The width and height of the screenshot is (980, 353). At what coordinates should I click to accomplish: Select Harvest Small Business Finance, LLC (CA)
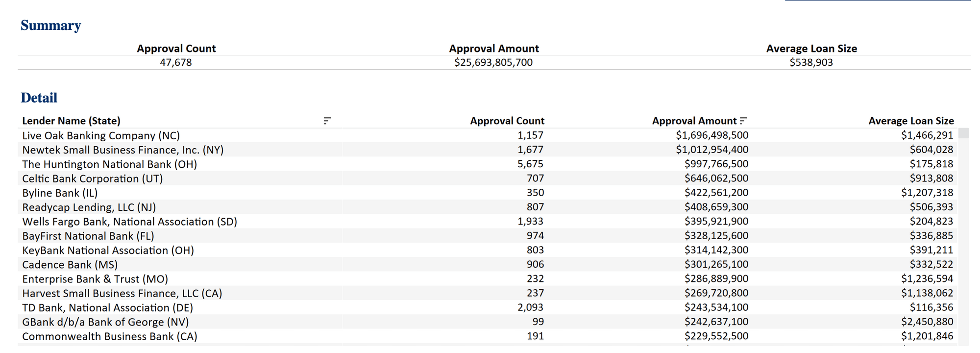point(122,293)
